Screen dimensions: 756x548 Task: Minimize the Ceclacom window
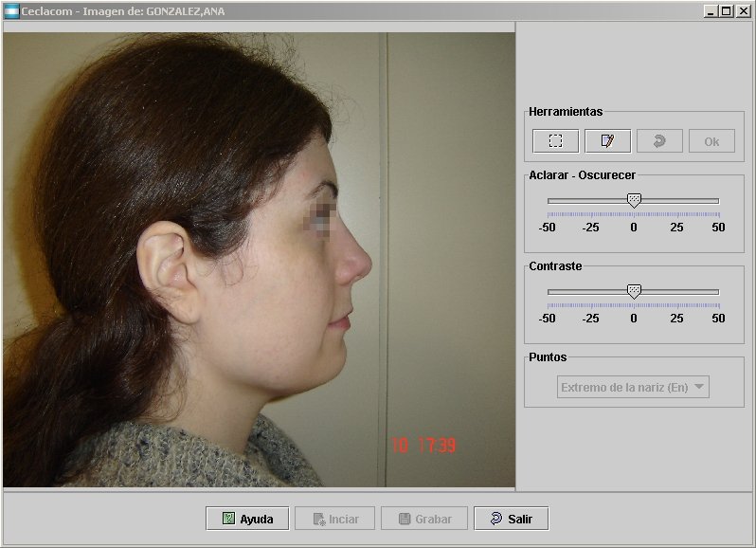click(x=710, y=11)
